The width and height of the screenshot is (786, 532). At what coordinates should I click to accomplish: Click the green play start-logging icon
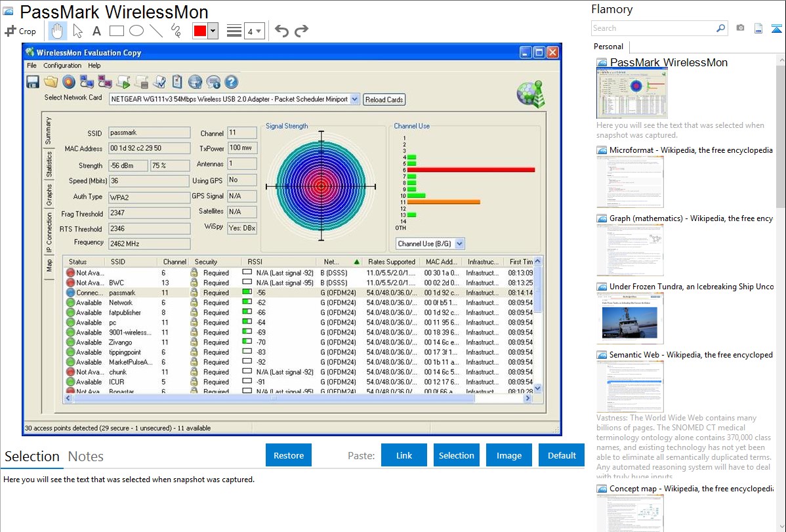click(x=123, y=82)
